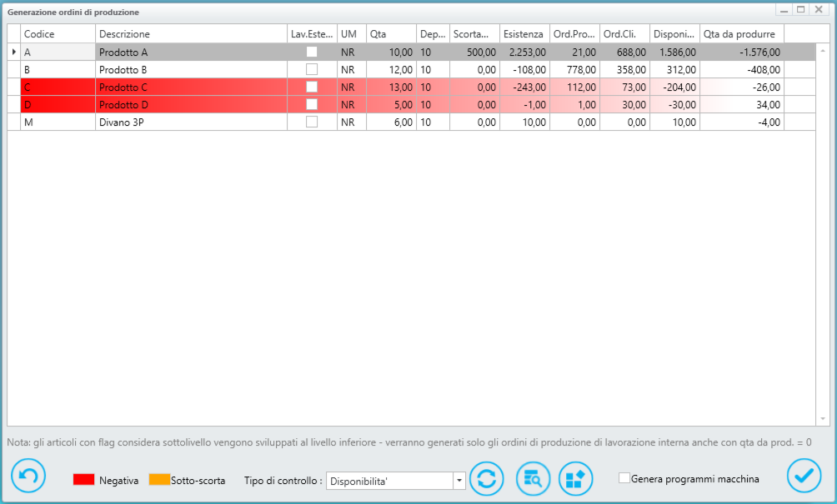Click the -26,00 Qta da produrre cell
This screenshot has height=504, width=837.
742,87
